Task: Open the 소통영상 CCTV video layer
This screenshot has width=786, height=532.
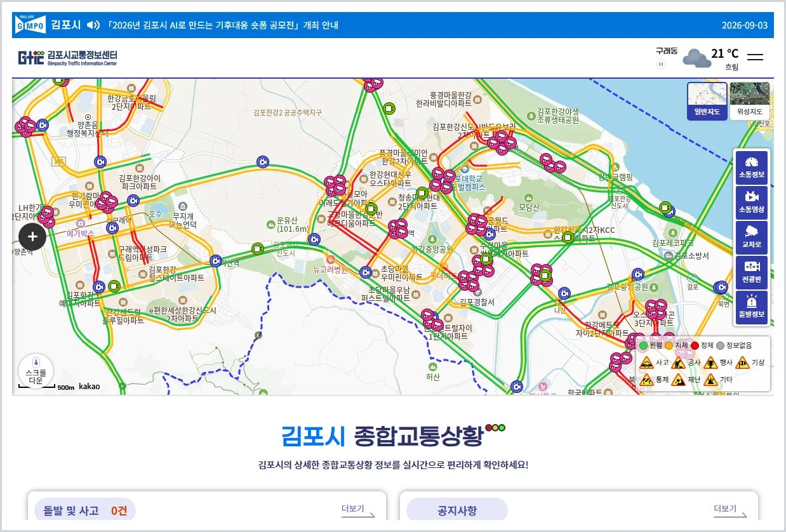Action: coord(752,203)
